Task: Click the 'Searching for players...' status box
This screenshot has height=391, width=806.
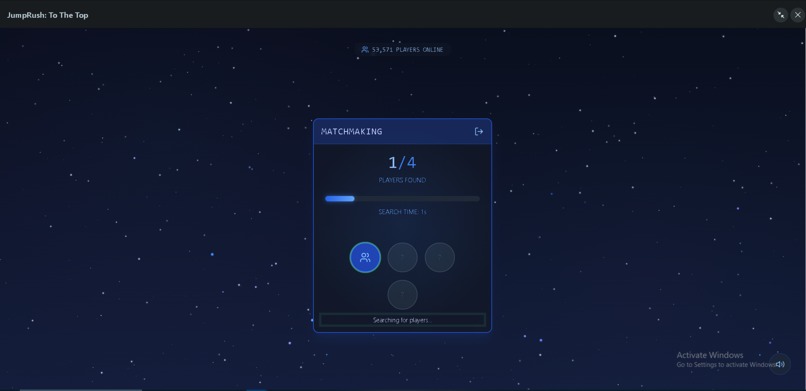Action: pos(402,320)
